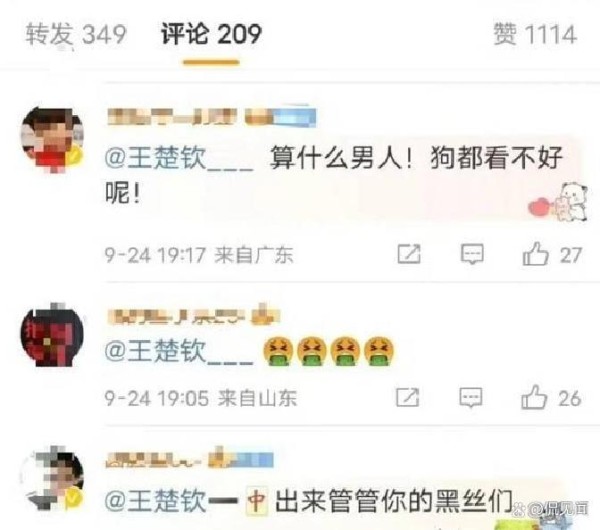Viewport: 600px width, 530px height.
Task: Select the 评论 209 tab
Action: pyautogui.click(x=211, y=34)
